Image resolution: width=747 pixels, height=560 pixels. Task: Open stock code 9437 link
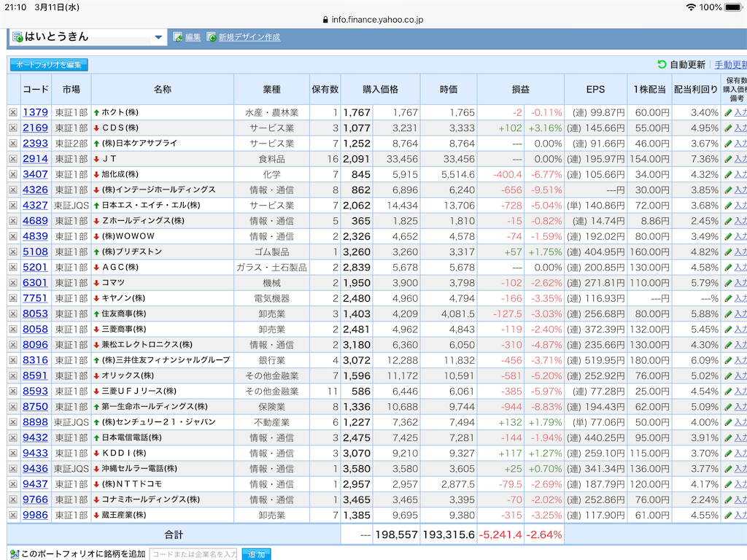tap(36, 484)
